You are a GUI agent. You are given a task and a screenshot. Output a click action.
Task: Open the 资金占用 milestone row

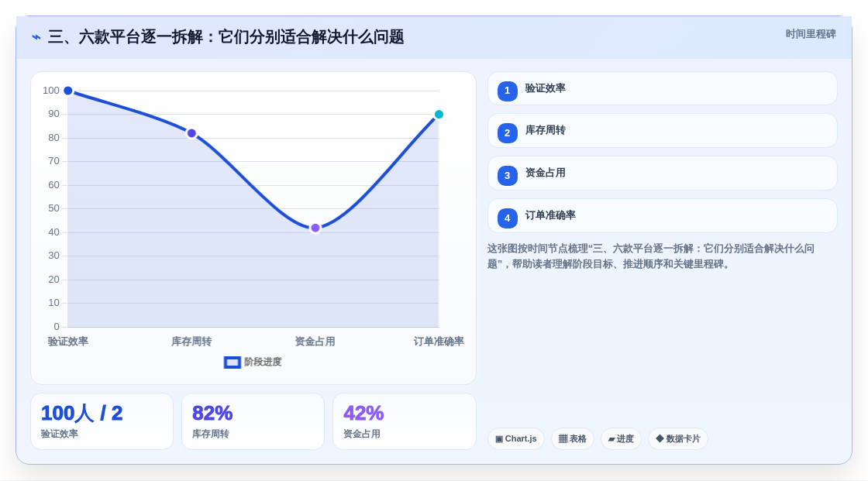click(662, 174)
